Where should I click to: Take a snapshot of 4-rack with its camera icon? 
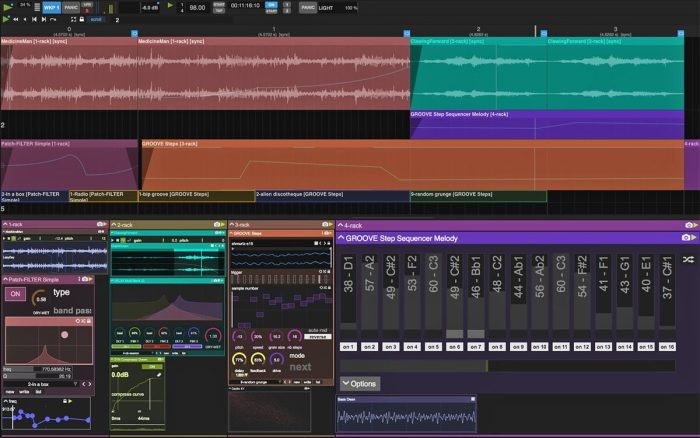pyautogui.click(x=688, y=225)
